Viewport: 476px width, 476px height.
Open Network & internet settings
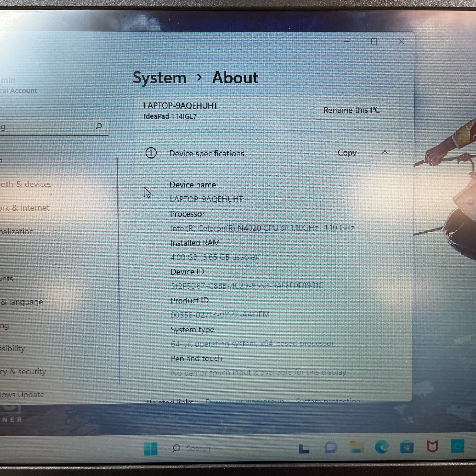click(25, 208)
